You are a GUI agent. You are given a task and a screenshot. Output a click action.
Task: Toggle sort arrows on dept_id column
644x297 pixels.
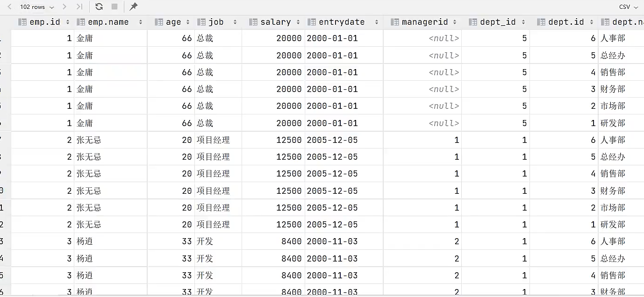click(523, 22)
